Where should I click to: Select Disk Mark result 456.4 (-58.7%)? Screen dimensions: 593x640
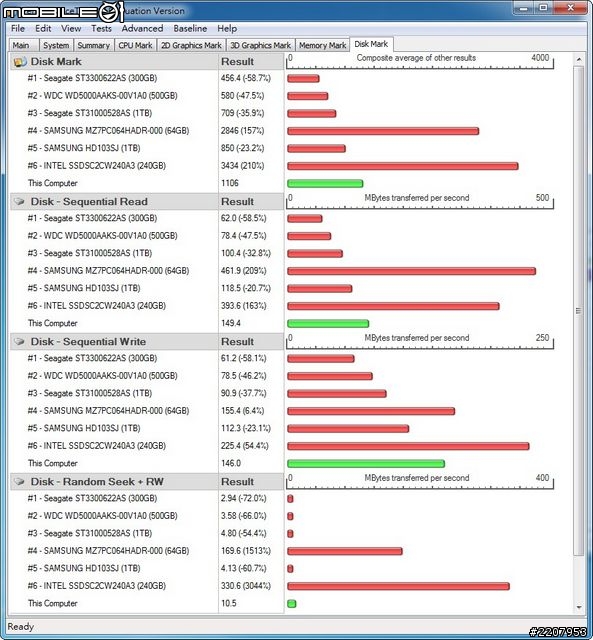tap(246, 78)
